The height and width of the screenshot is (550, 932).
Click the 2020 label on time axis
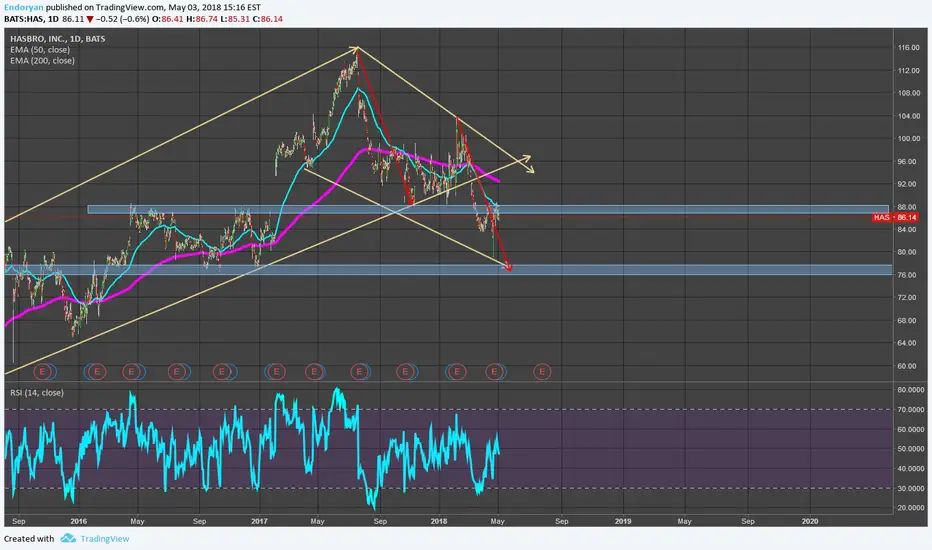click(x=810, y=521)
